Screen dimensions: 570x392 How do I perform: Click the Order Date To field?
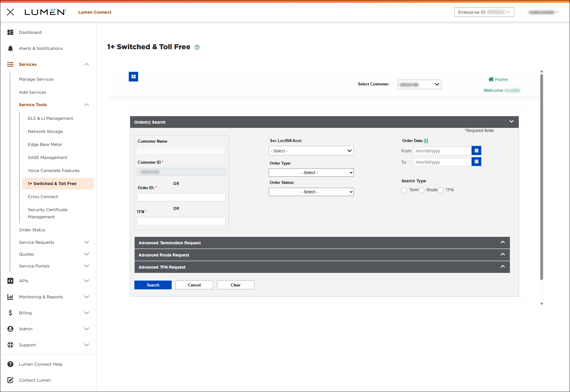(442, 162)
